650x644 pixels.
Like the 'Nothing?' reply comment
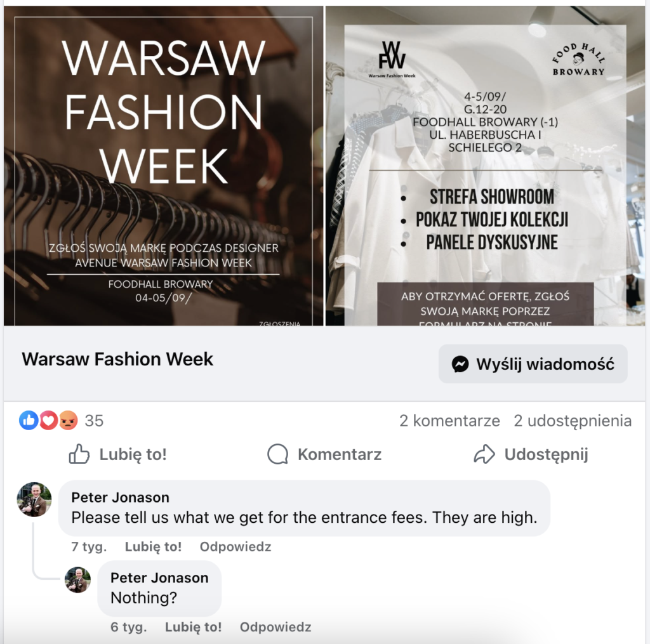(193, 627)
